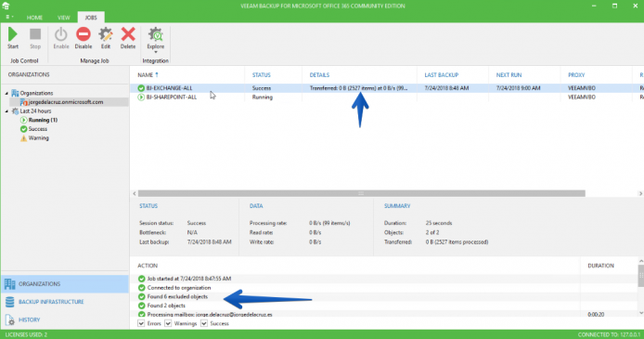644x339 pixels.
Task: Collapse the Organizations tree node
Action: (x=6, y=93)
